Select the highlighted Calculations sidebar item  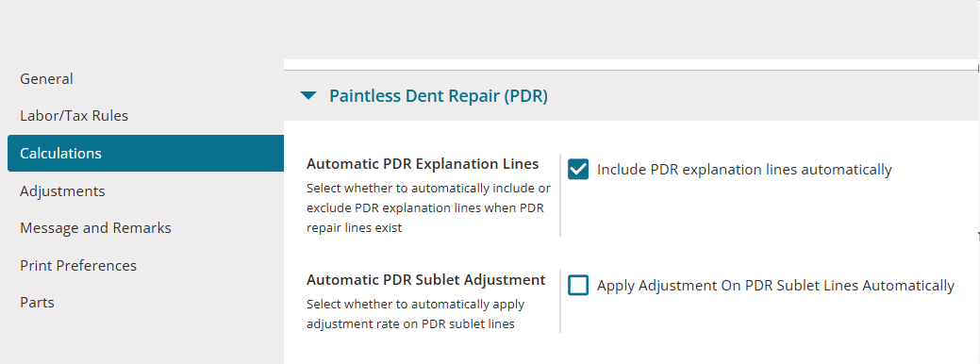pos(145,153)
